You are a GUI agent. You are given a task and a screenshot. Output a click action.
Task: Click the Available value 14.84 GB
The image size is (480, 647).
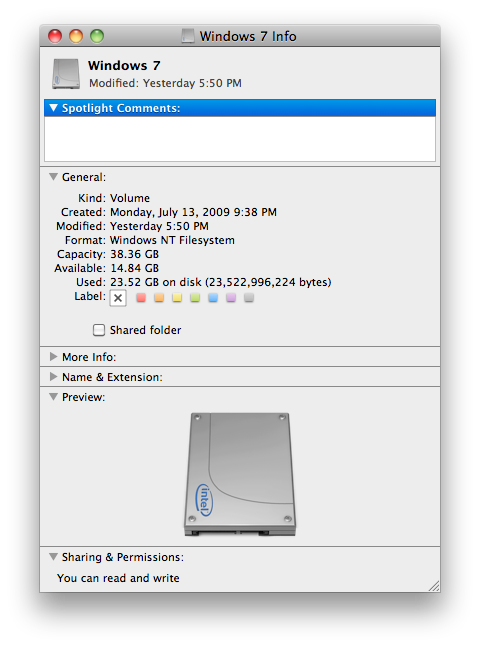pyautogui.click(x=135, y=269)
